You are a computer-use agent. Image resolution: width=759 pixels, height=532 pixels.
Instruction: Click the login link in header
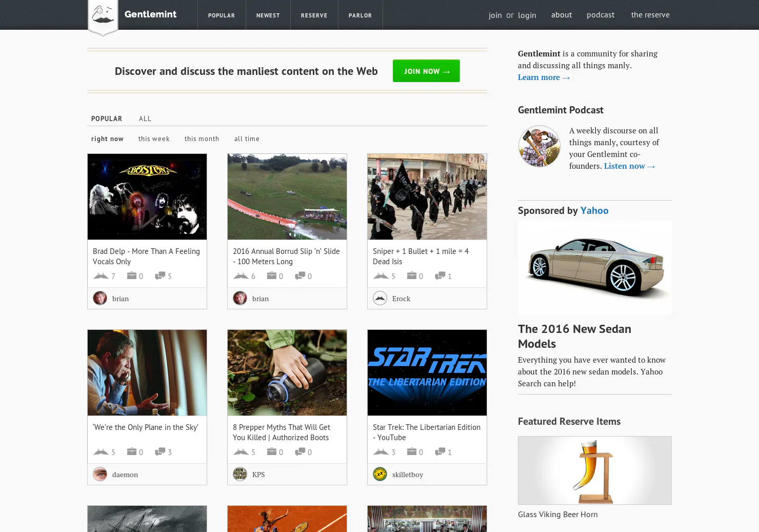point(527,15)
